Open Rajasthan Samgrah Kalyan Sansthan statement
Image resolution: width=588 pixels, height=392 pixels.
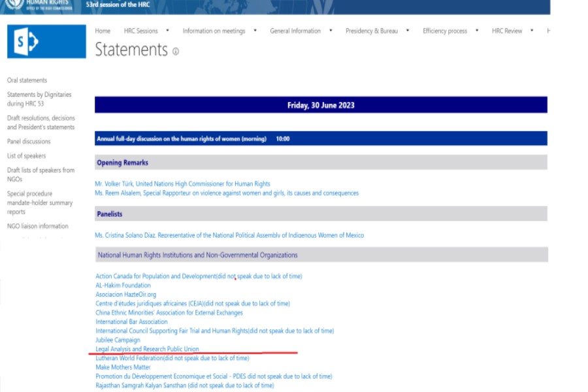pyautogui.click(x=184, y=385)
